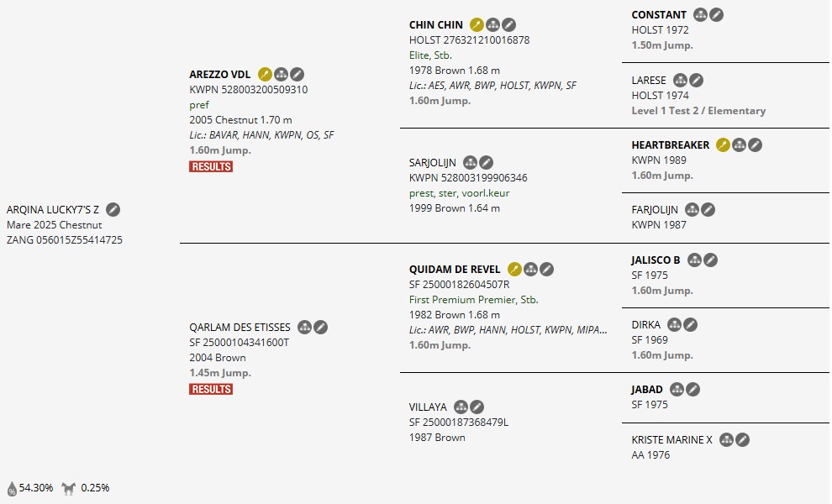Click the inbreeding horse icon near 0.25%

(x=69, y=488)
